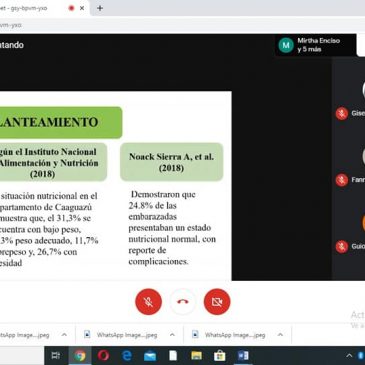The height and width of the screenshot is (365, 365).
Task: Click the text 'partamento de Caaguazú'
Action: 46,207
